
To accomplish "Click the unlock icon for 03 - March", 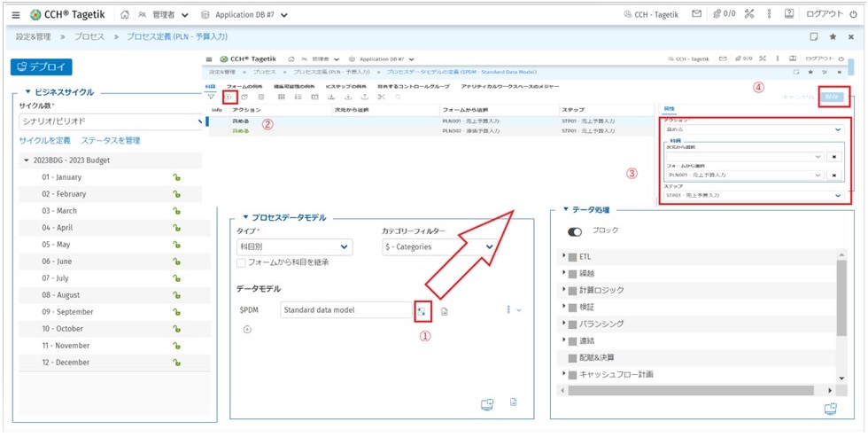I will coord(177,211).
